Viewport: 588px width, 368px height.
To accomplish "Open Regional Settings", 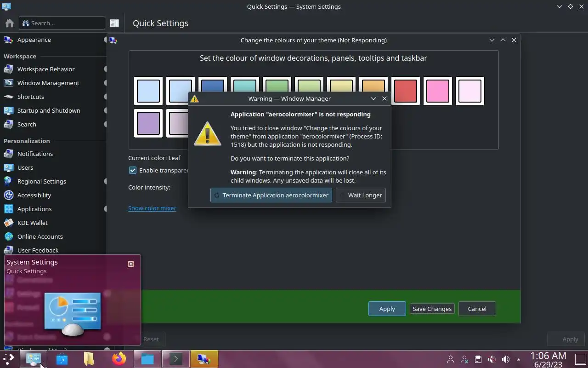I will (x=42, y=181).
